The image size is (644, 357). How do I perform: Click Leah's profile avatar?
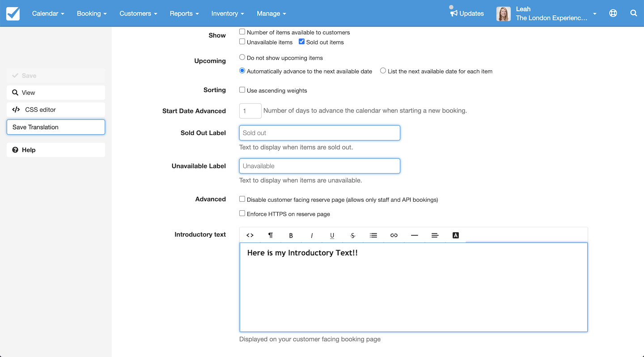coord(504,14)
